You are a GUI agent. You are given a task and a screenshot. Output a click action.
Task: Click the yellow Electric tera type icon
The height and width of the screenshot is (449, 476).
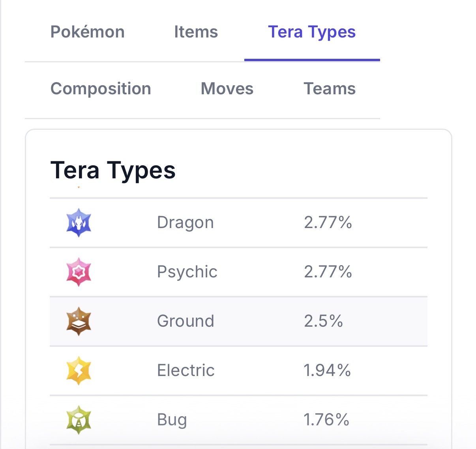point(79,370)
